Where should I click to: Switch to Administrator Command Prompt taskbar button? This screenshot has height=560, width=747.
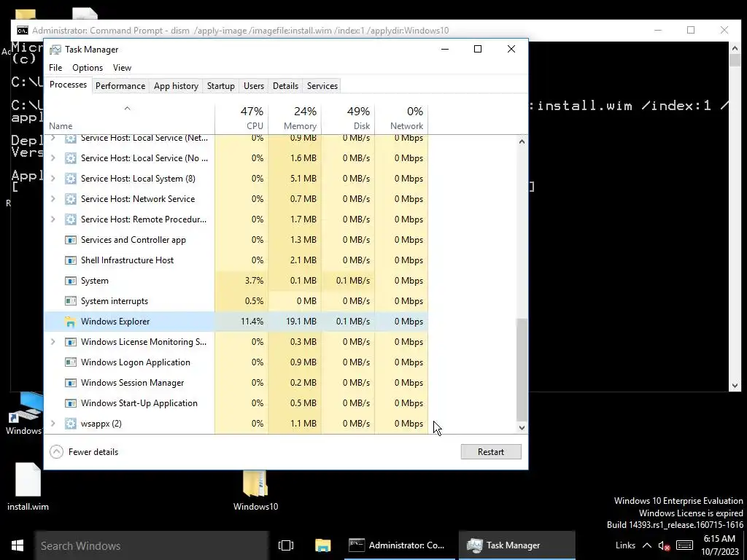click(x=400, y=545)
